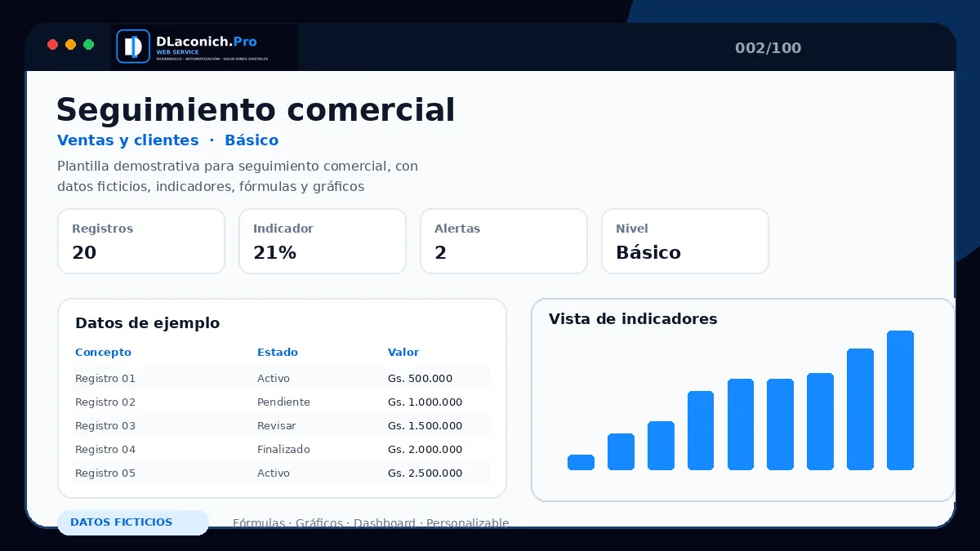The height and width of the screenshot is (551, 980).
Task: Open the Nivel card showing Básico
Action: tap(685, 242)
